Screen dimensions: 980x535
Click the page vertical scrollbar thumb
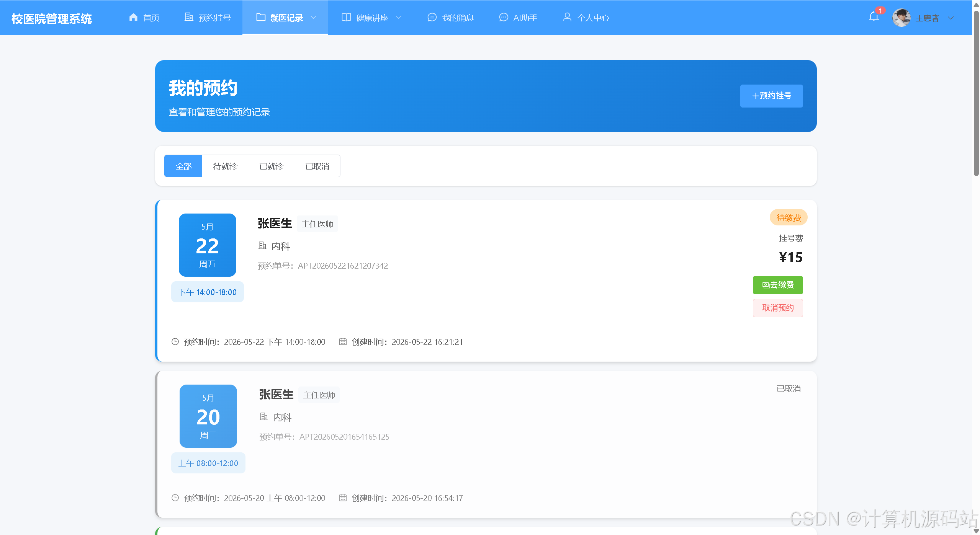976,93
